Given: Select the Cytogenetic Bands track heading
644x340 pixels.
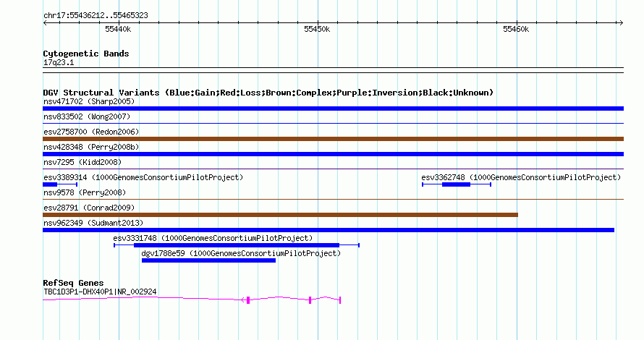Looking at the screenshot, I should point(86,54).
